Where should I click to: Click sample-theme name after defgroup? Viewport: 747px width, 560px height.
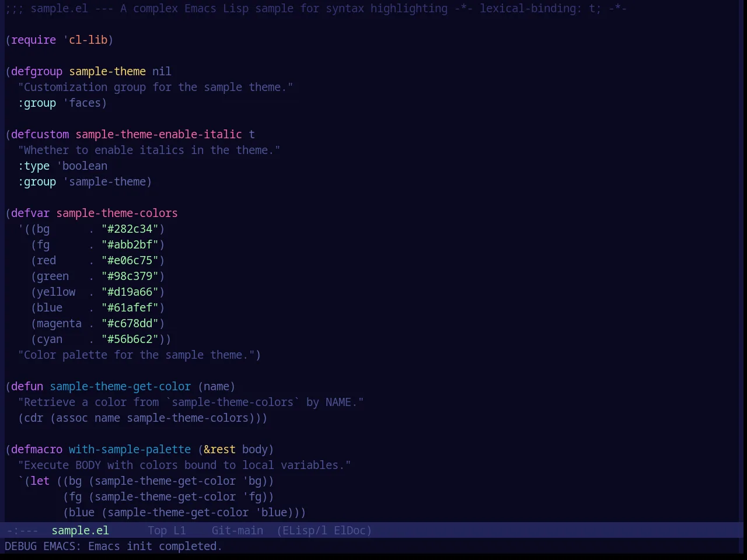[107, 71]
